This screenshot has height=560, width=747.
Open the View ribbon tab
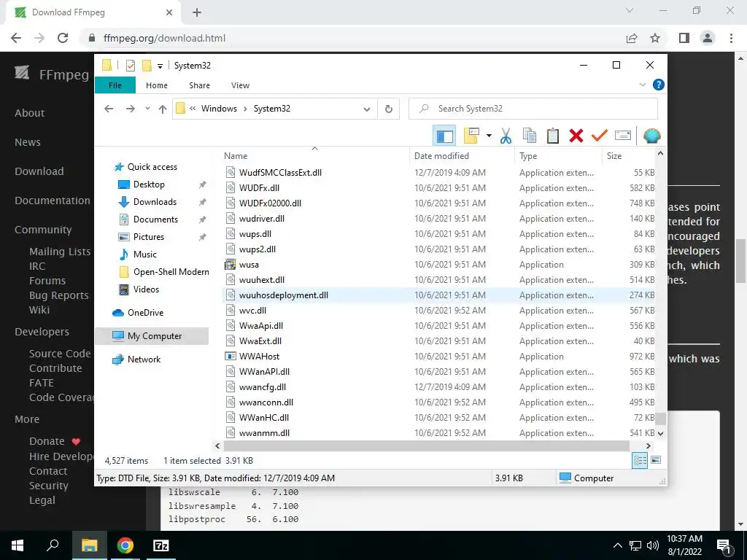pos(240,85)
